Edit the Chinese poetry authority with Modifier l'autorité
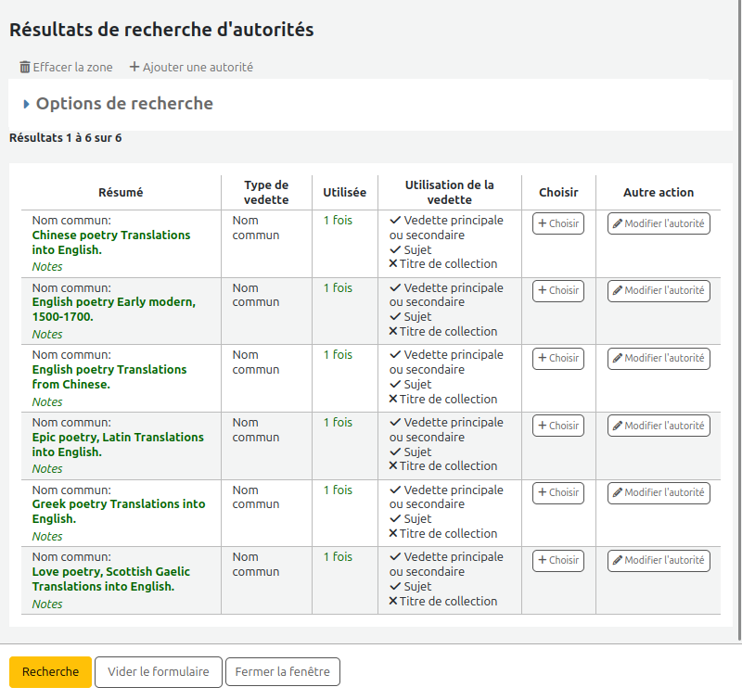 659,223
